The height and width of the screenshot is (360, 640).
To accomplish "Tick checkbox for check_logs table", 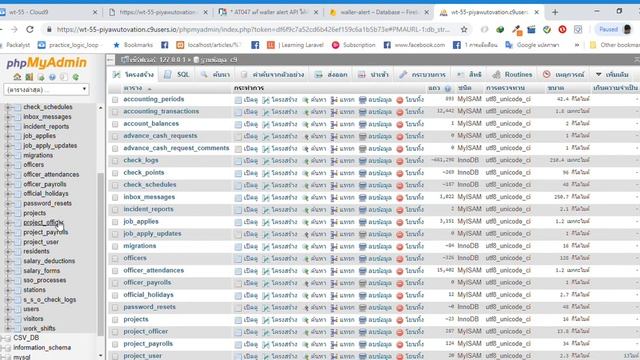I will pyautogui.click(x=115, y=161).
